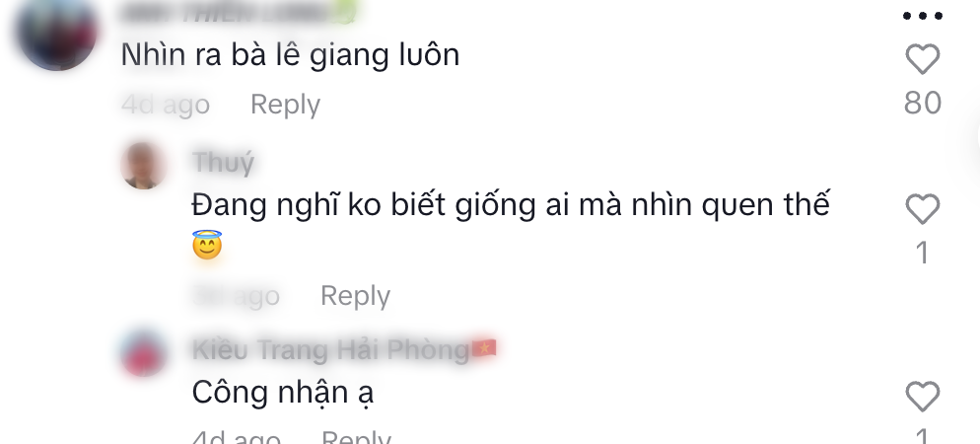The height and width of the screenshot is (444, 980).
Task: Select the "Đang nghĩ ko biết giống ai" comment text
Action: click(511, 205)
